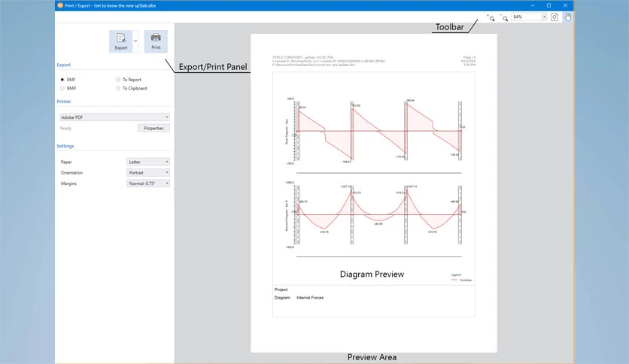This screenshot has width=629, height=364.
Task: Click the Printer section heading
Action: click(64, 102)
